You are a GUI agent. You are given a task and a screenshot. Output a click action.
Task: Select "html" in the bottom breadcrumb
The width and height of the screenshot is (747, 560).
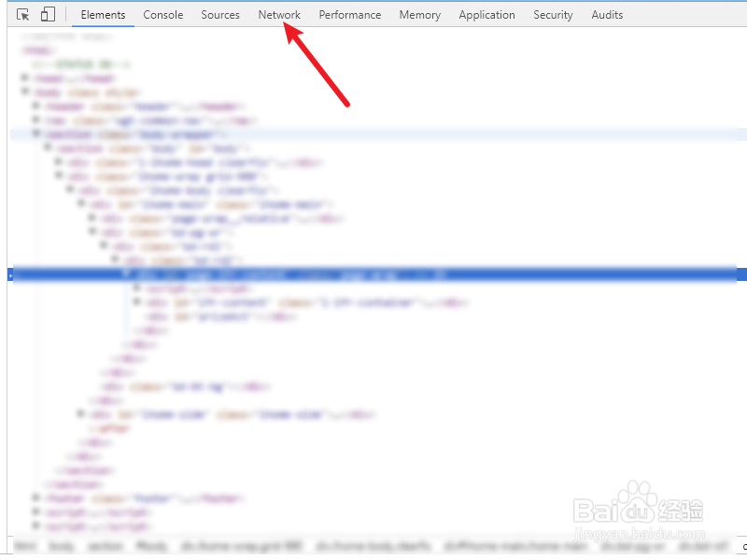tap(25, 546)
